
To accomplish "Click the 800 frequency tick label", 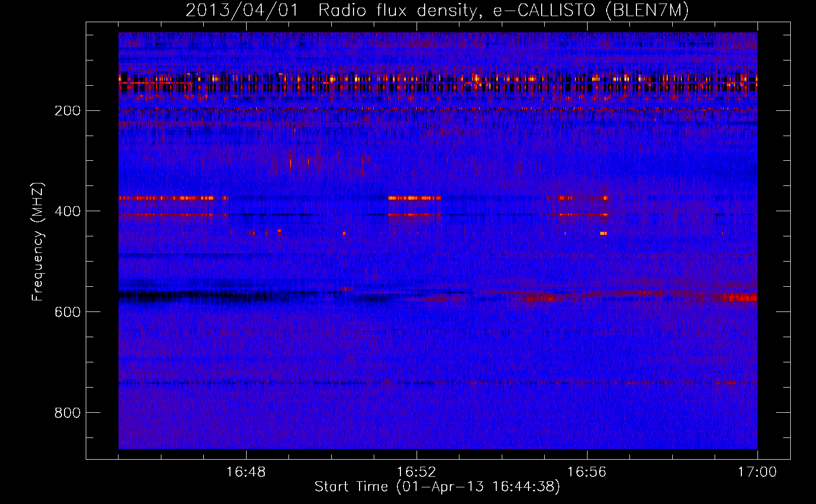I will pyautogui.click(x=68, y=413).
